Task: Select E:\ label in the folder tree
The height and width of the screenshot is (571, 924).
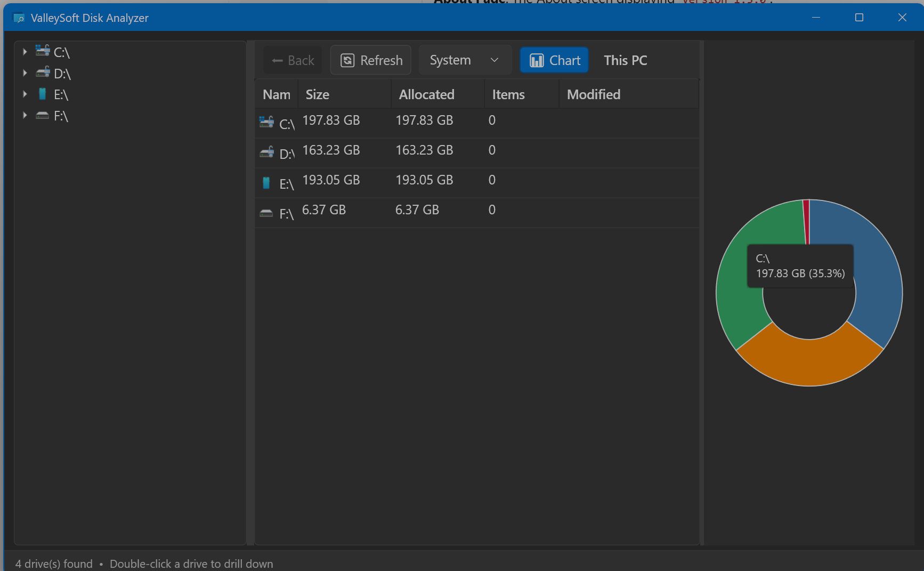Action: [x=61, y=95]
